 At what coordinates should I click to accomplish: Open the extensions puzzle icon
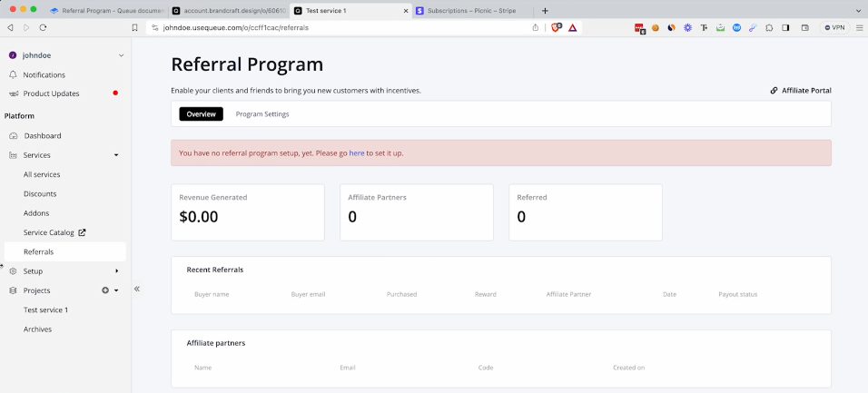(x=769, y=27)
